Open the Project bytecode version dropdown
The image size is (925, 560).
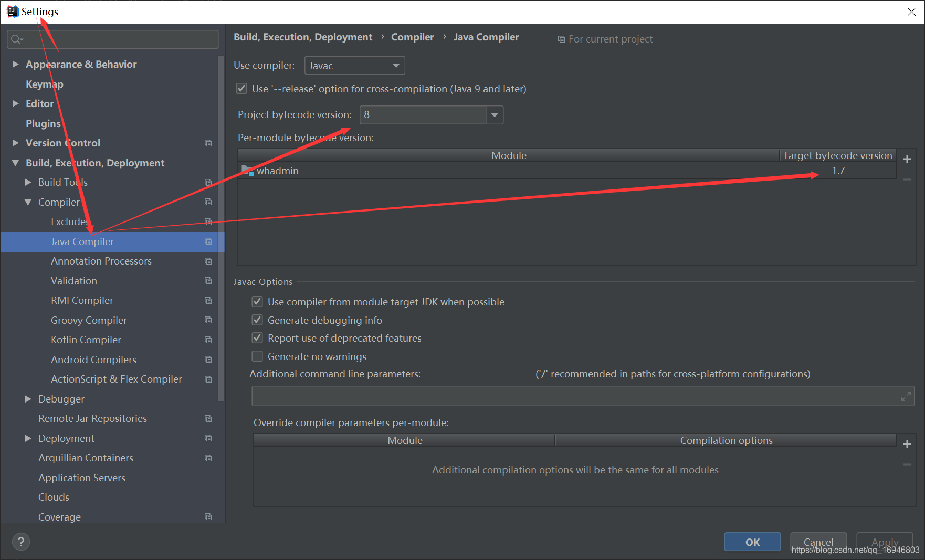tap(494, 114)
